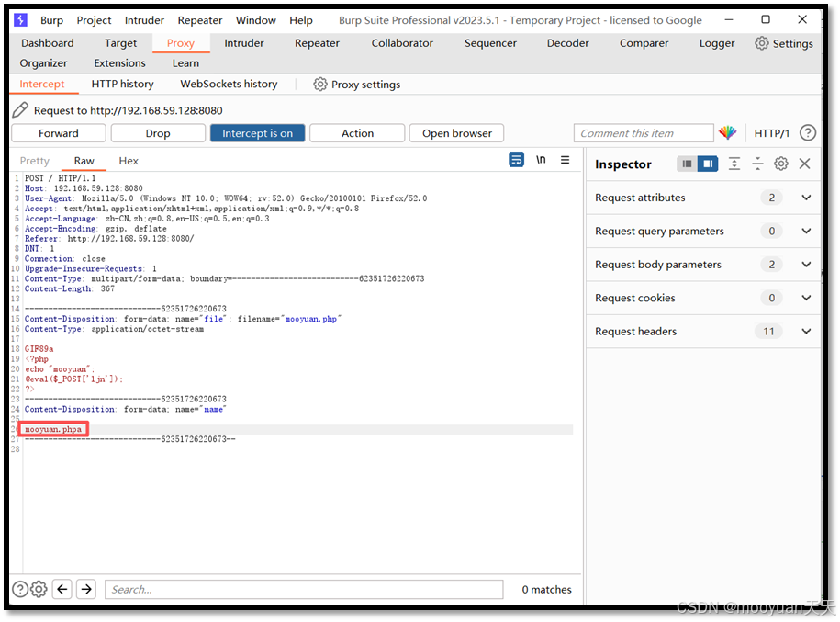Switch to the Dashboard tab

(x=48, y=43)
